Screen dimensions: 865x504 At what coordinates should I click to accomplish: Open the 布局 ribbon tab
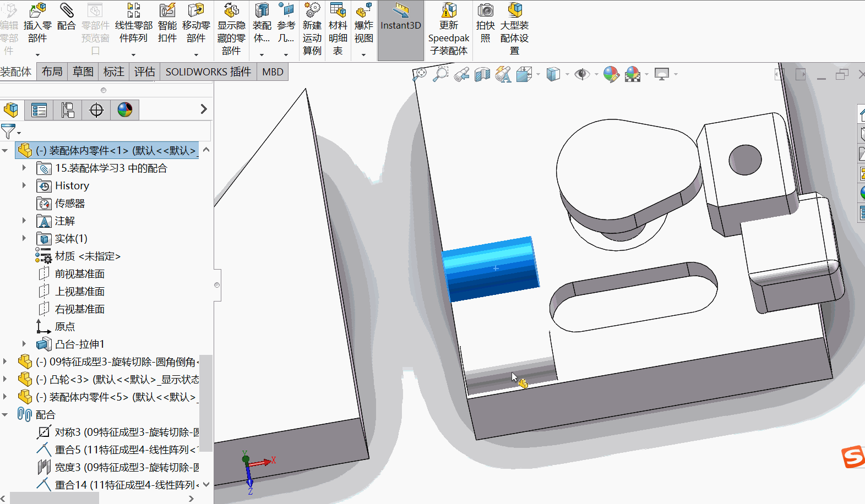pos(52,72)
